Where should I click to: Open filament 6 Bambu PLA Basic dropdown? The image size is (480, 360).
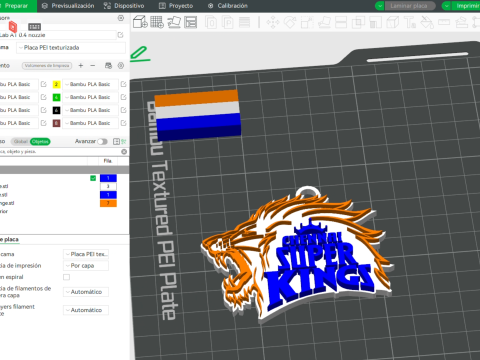pos(90,110)
